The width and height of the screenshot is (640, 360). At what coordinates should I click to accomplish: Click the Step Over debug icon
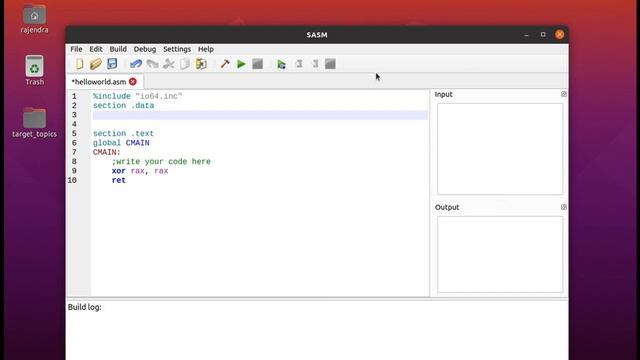(316, 64)
